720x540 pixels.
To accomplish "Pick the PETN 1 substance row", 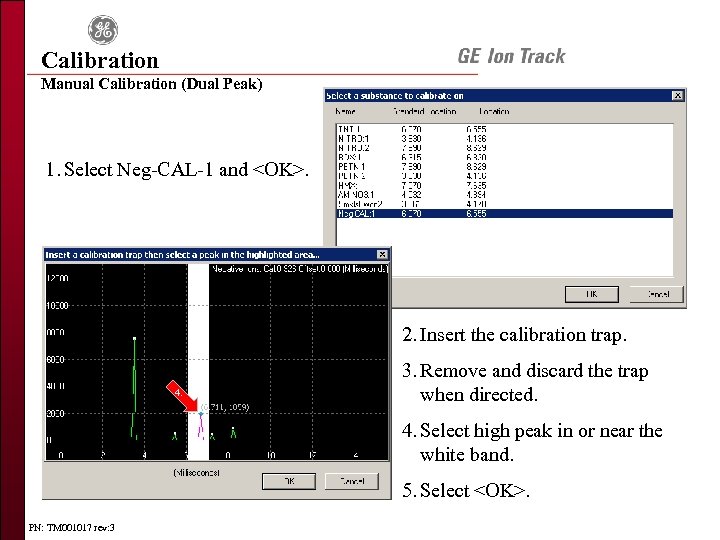I will (505, 167).
